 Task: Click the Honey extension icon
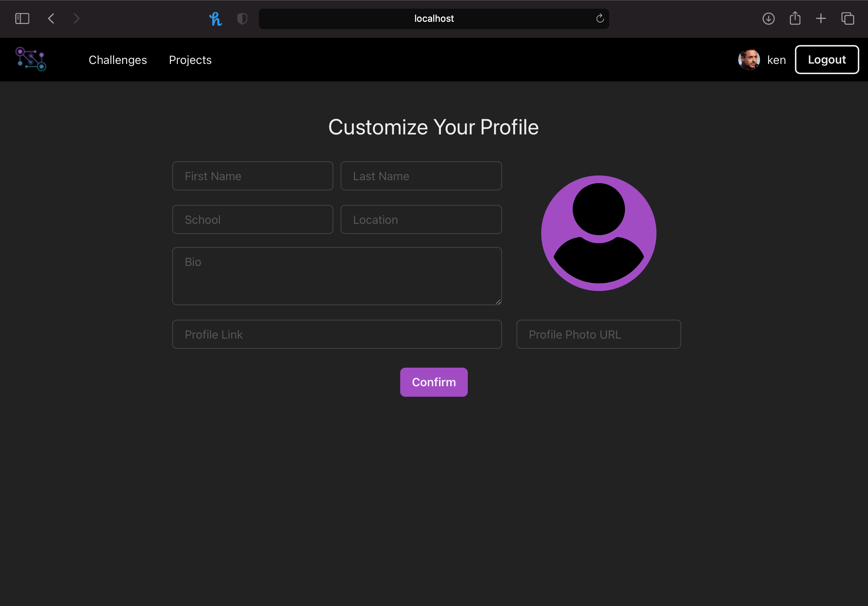pos(216,19)
